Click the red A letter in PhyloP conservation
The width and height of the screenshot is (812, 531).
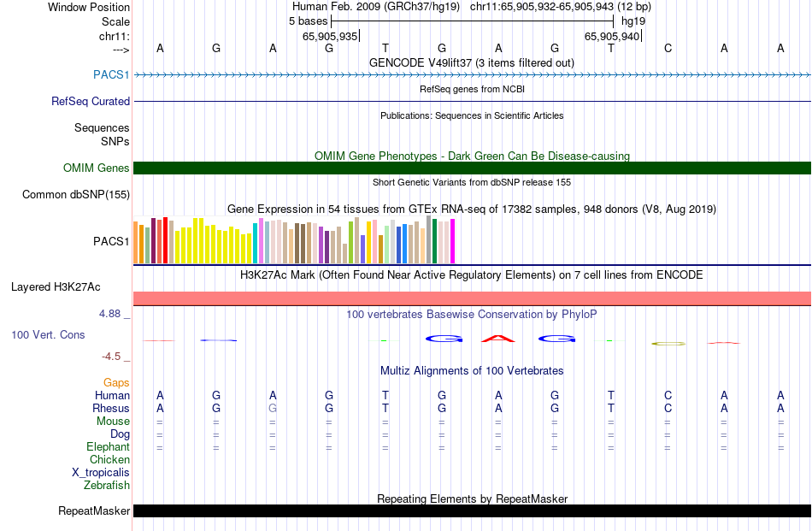[x=498, y=339]
